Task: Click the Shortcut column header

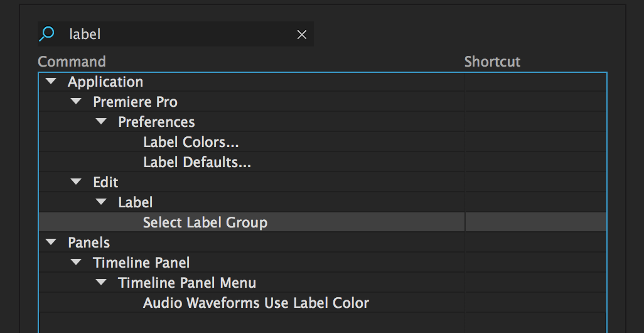Action: pos(492,62)
